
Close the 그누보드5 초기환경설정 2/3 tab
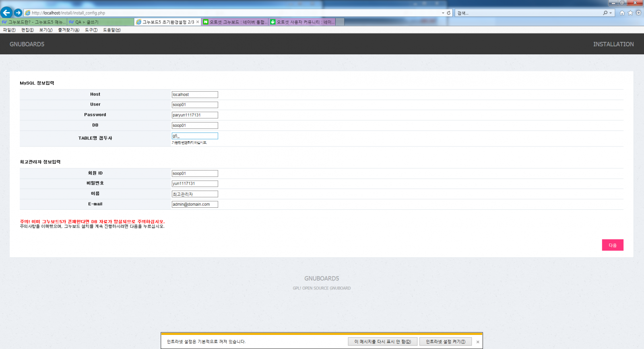click(198, 22)
